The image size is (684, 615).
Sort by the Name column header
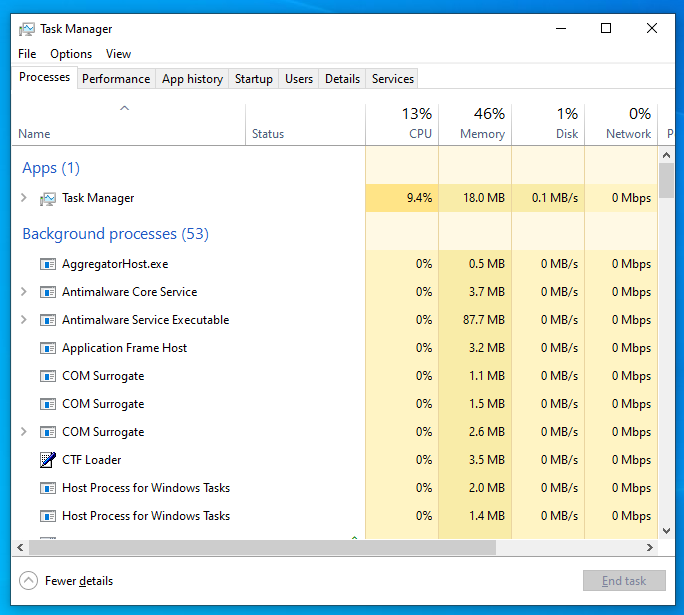pos(128,125)
